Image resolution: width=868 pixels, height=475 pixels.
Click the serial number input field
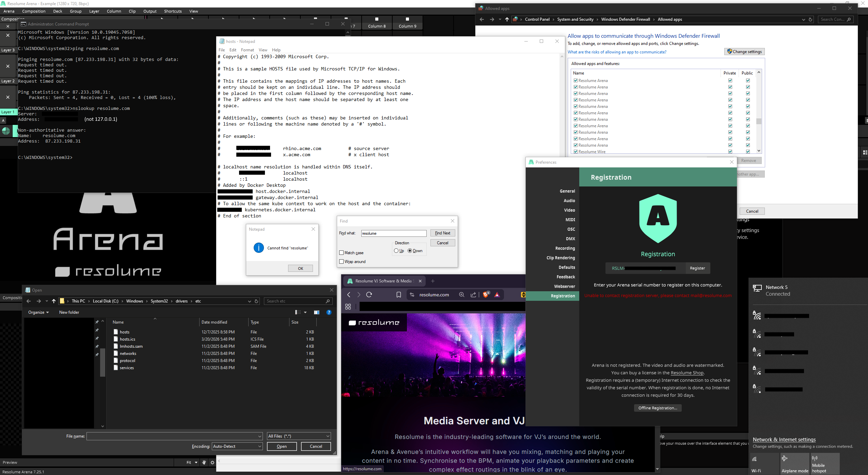pos(645,268)
